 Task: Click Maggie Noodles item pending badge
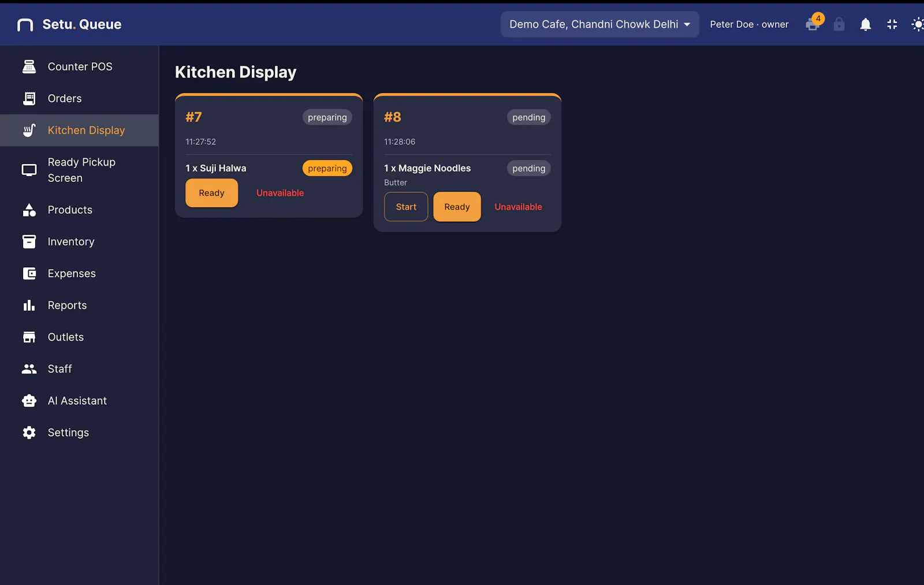(528, 168)
